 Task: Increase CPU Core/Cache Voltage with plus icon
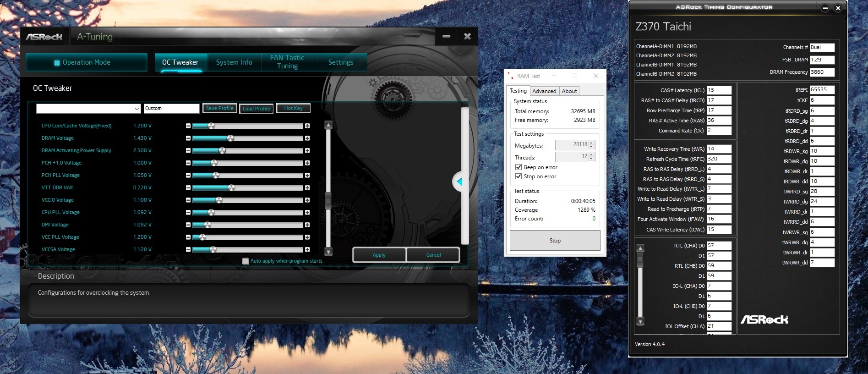point(307,126)
